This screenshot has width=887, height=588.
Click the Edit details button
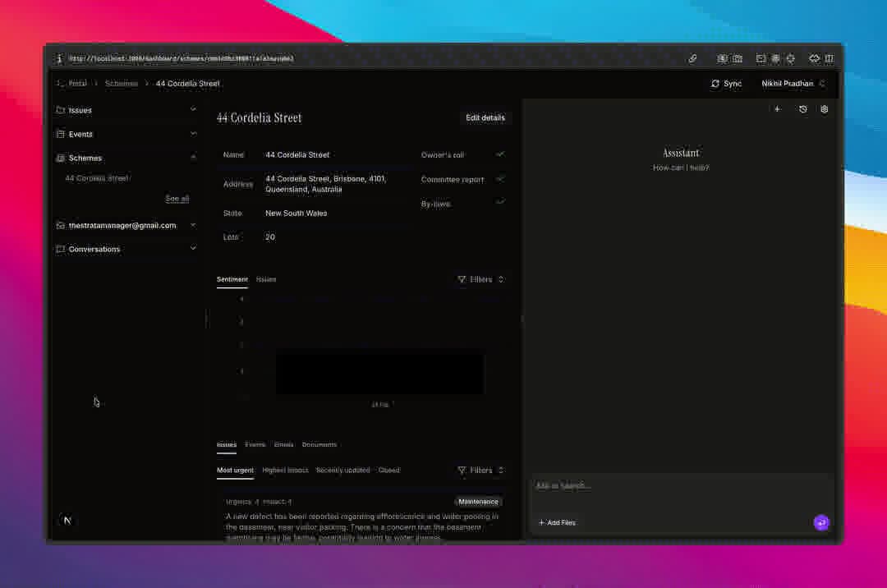(x=485, y=118)
